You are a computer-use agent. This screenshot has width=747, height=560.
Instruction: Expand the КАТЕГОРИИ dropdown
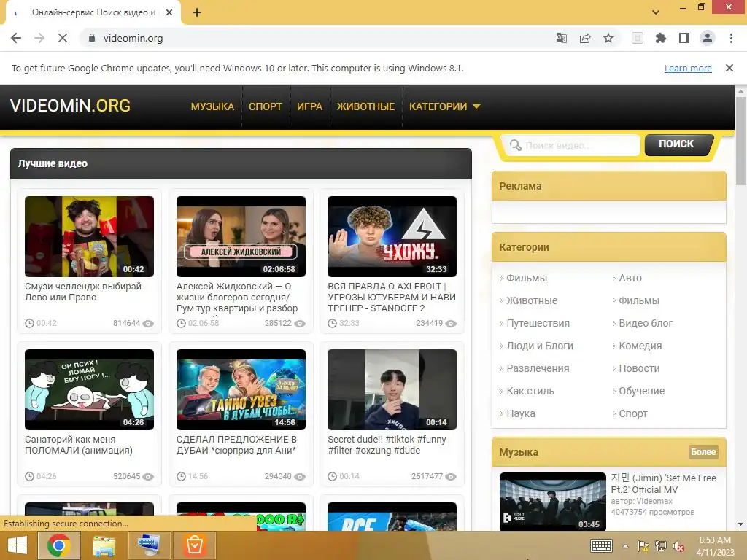444,106
